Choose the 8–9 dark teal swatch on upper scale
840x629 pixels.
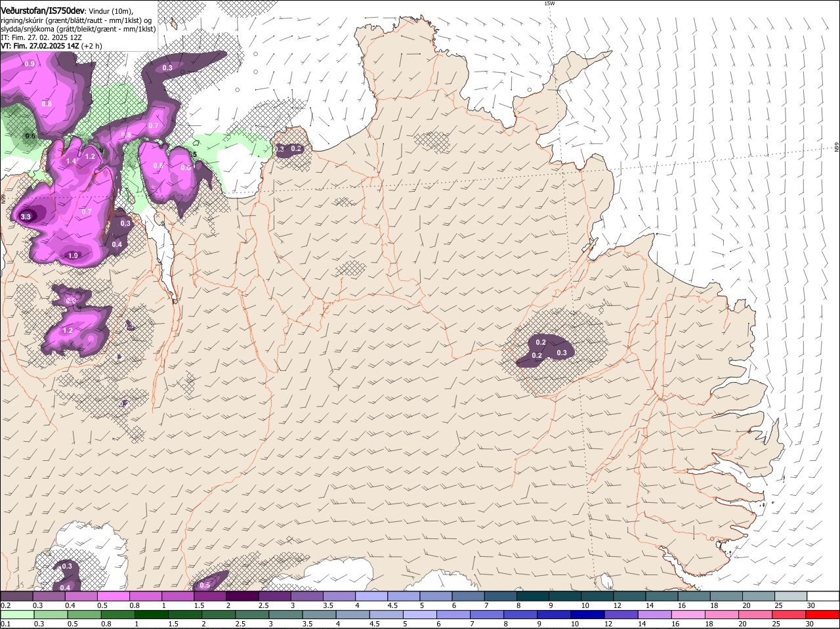[x=534, y=596]
